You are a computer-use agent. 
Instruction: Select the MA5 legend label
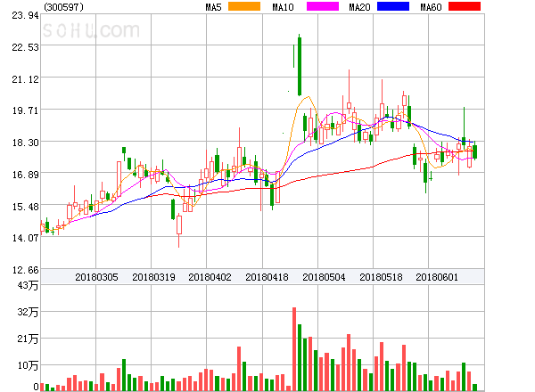[213, 7]
